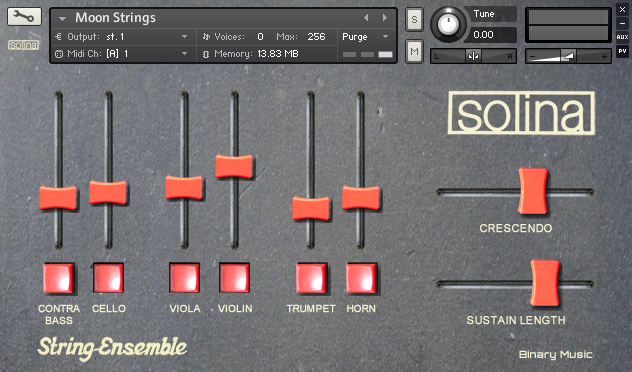Click the Voices note icon

[x=206, y=37]
